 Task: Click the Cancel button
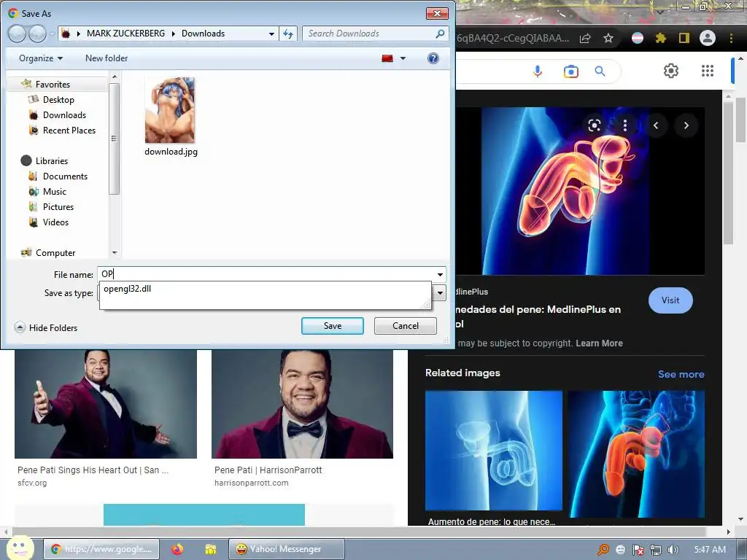pos(406,326)
